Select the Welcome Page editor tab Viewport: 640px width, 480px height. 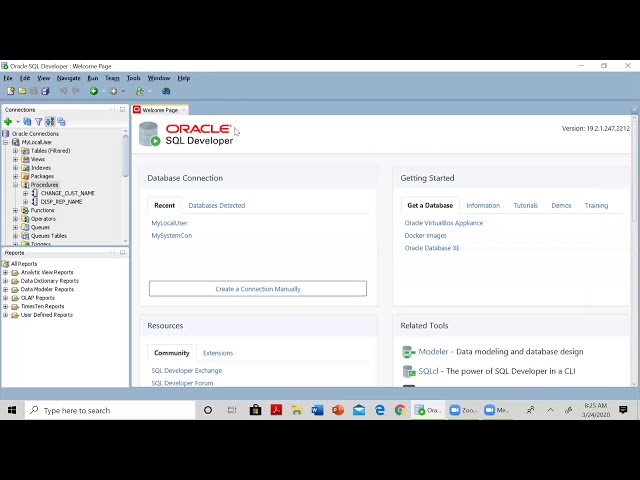(x=160, y=110)
